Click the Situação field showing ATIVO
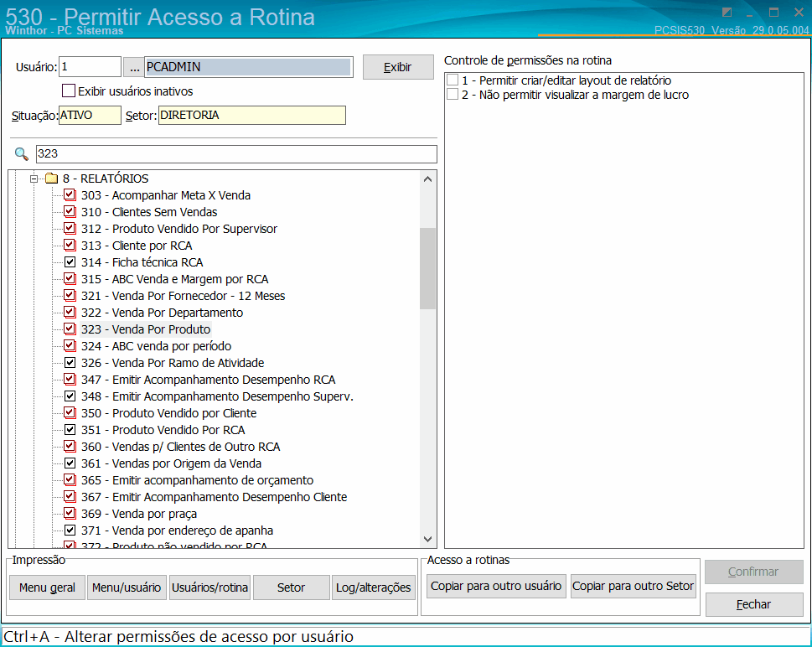 tap(91, 115)
